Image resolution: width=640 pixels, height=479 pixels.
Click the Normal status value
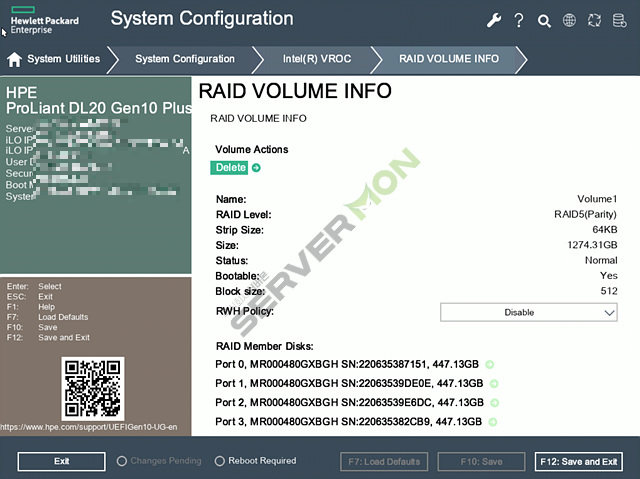(x=601, y=260)
